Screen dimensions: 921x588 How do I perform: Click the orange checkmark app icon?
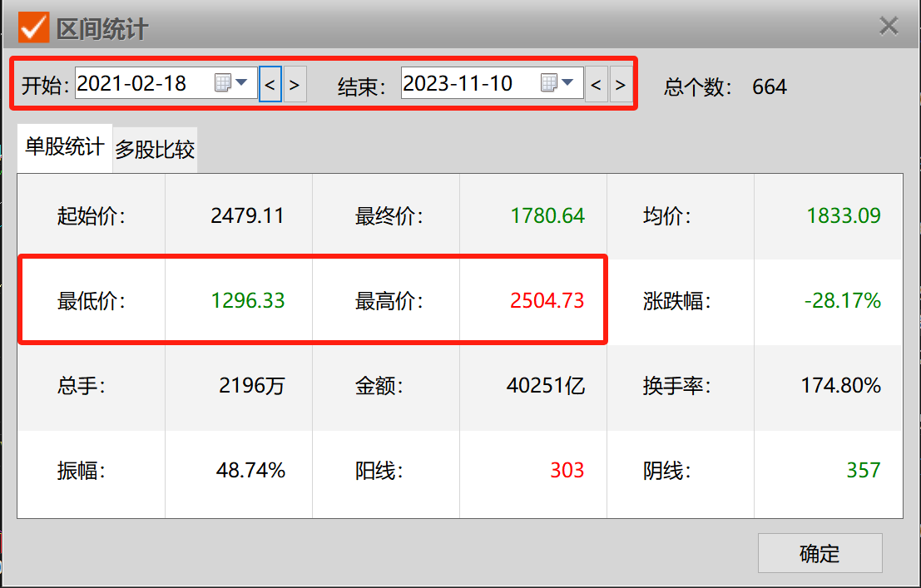point(33,27)
